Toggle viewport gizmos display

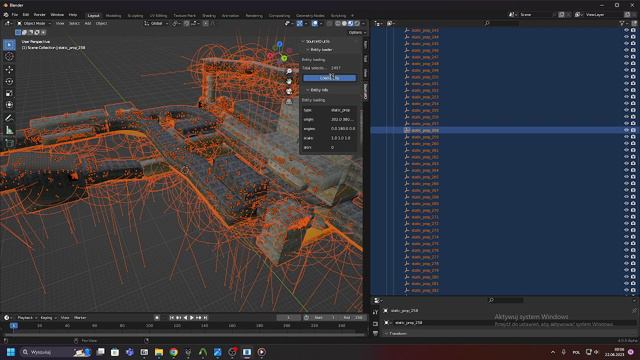300,23
